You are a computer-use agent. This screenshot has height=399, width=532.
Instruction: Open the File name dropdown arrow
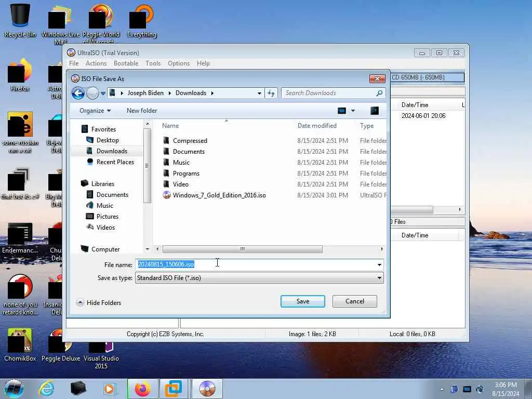tap(379, 264)
